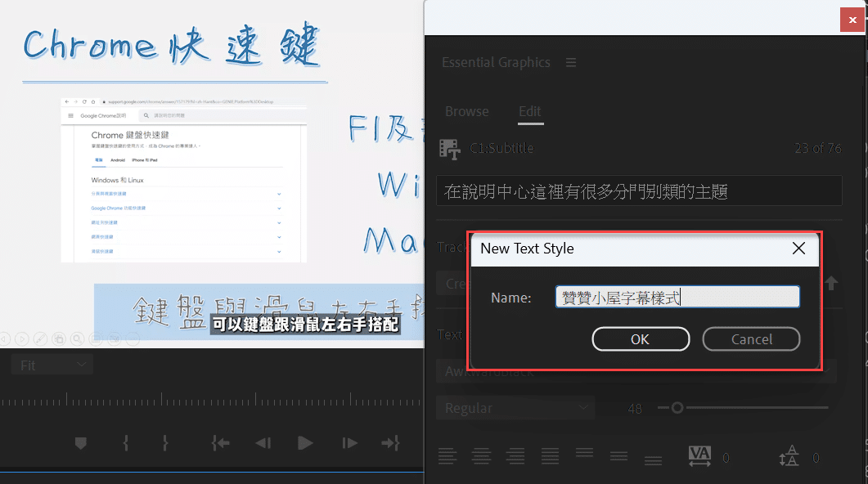
Task: Open the Regular font style dropdown
Action: (x=515, y=408)
